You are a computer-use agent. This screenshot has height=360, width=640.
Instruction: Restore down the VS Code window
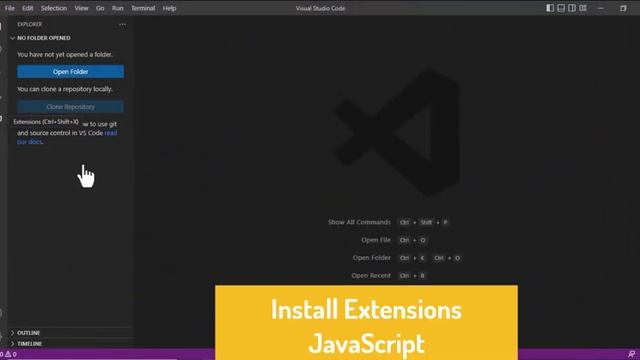pos(623,8)
